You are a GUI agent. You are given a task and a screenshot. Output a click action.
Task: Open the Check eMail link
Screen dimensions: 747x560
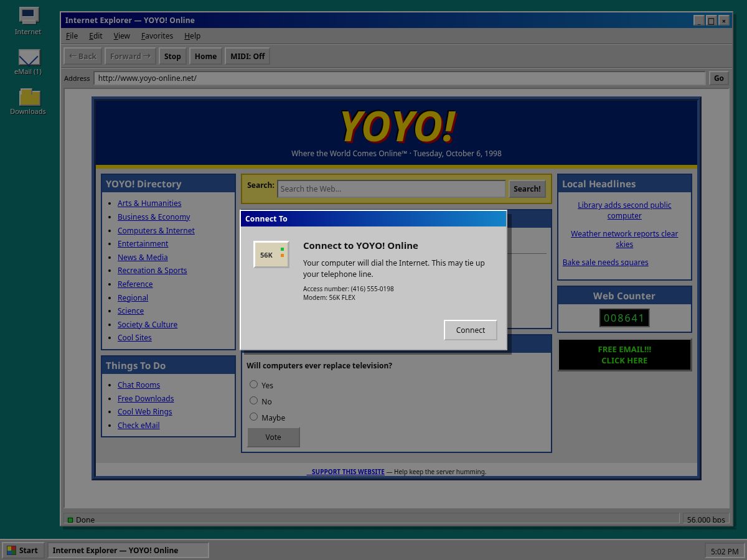pyautogui.click(x=139, y=426)
